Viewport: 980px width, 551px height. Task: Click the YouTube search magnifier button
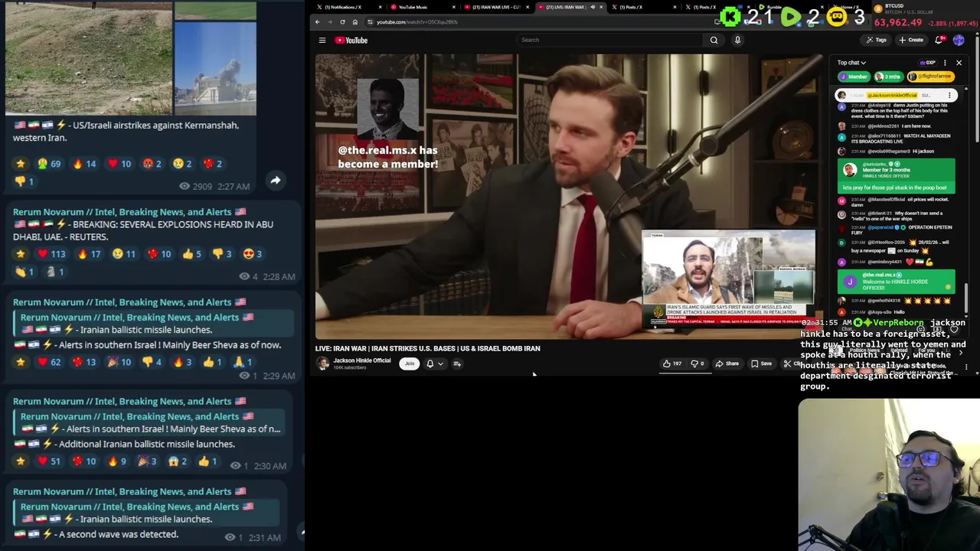(714, 40)
